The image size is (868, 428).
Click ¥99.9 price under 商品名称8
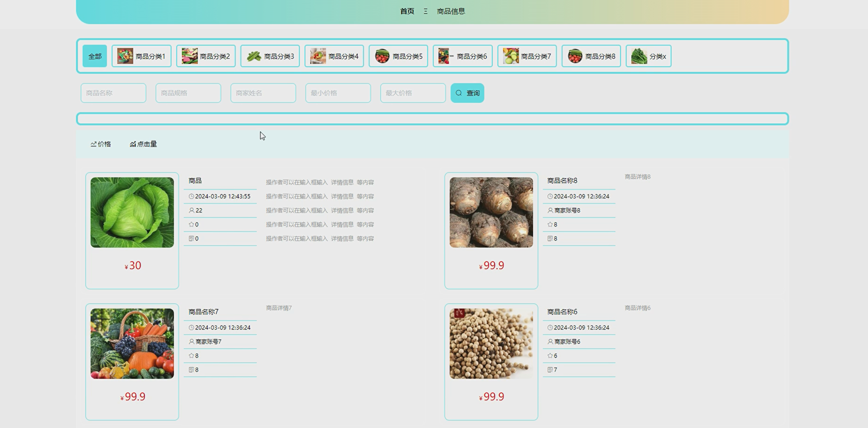click(491, 266)
